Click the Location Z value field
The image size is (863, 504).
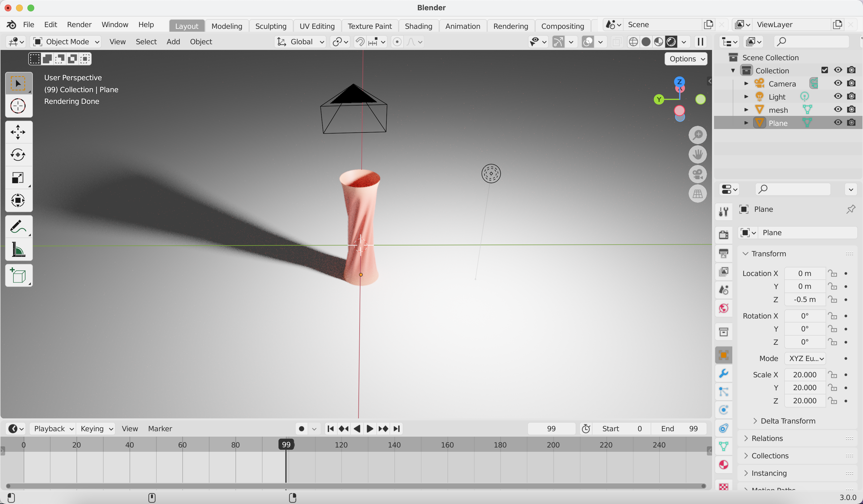805,300
